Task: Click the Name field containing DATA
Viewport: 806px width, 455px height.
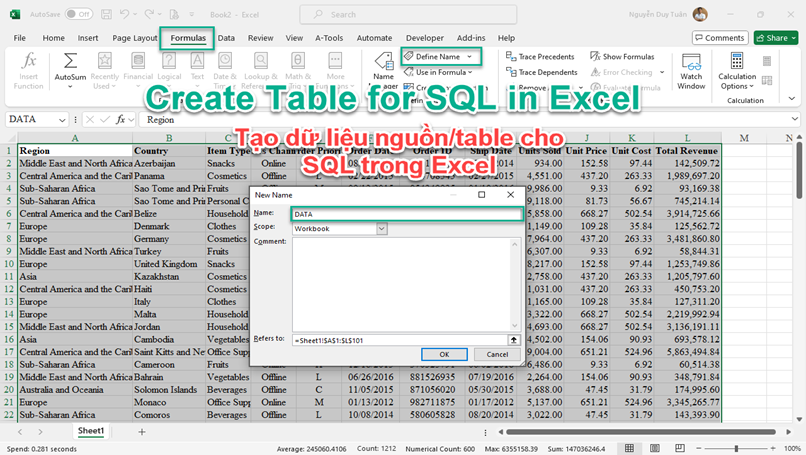Action: (x=407, y=214)
